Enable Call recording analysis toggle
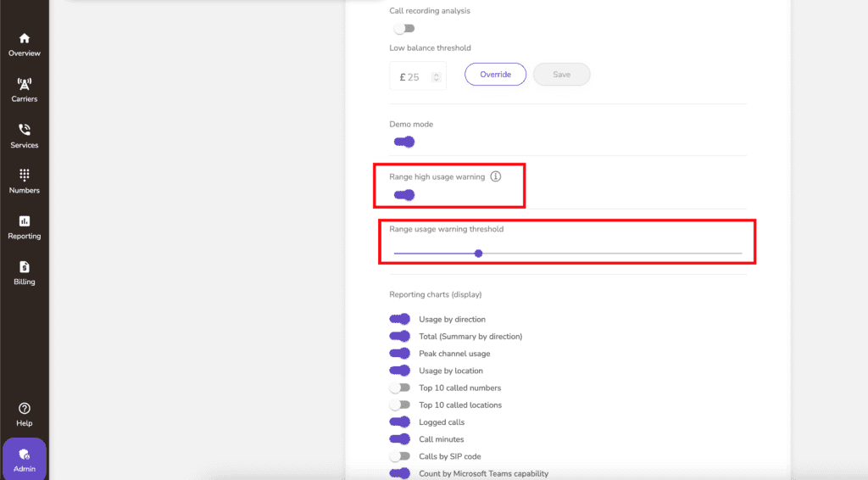Screen dimensions: 868x480 404,29
